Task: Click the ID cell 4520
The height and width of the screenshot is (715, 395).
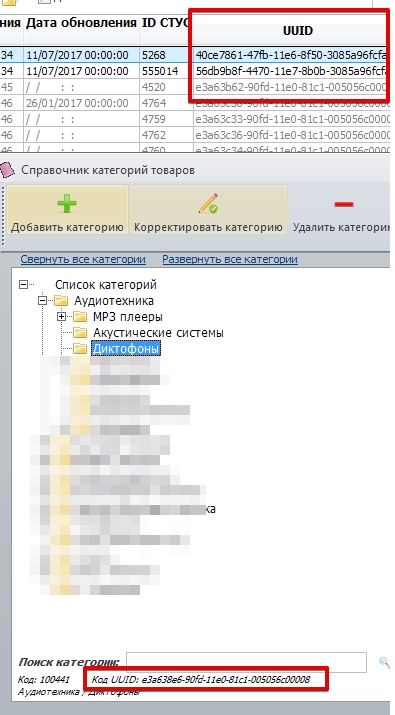Action: pos(165,87)
